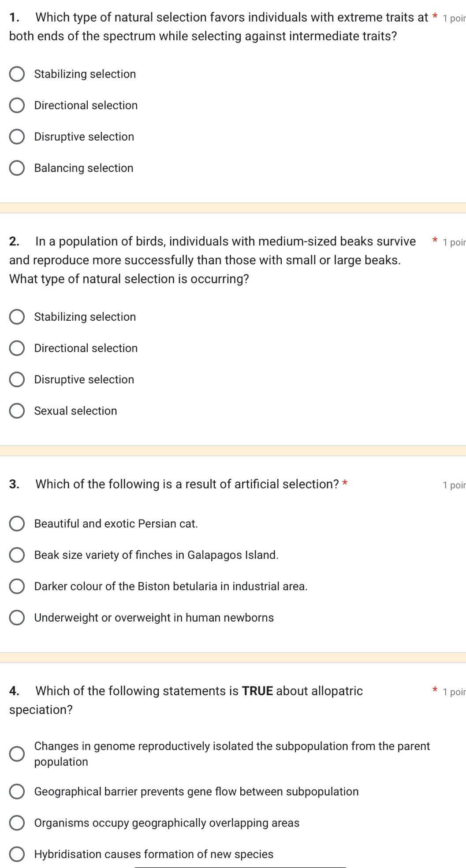Viewport: 466px width, 868px height.
Task: Choose Disruptive selection for question 1
Action: [17, 137]
